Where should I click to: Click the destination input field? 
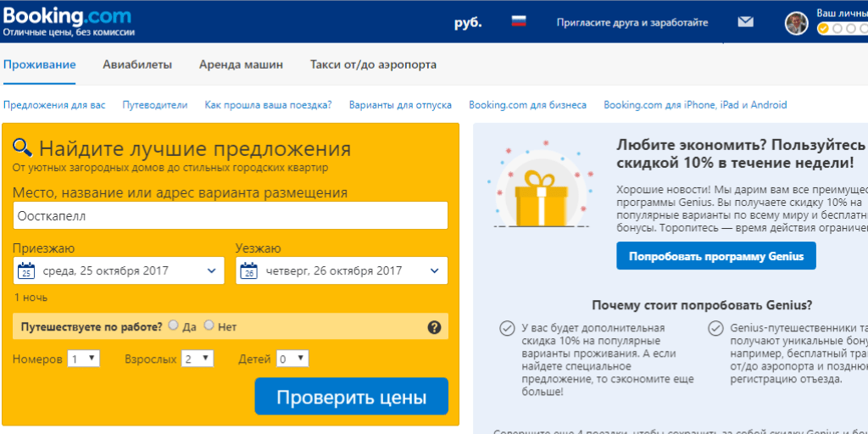click(231, 215)
